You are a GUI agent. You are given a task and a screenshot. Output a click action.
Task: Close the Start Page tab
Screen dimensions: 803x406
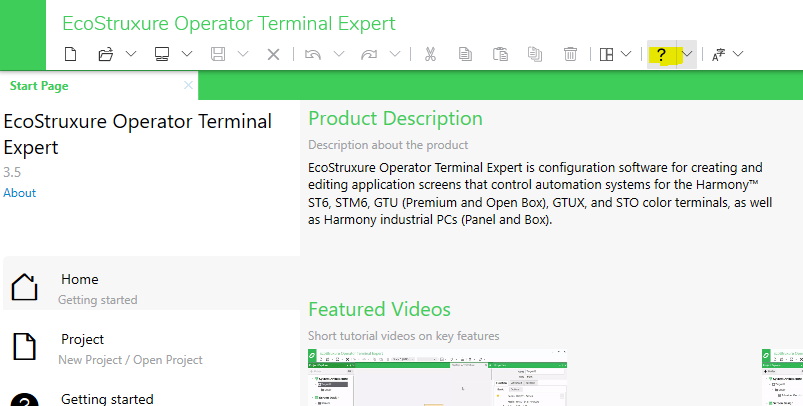pos(188,85)
